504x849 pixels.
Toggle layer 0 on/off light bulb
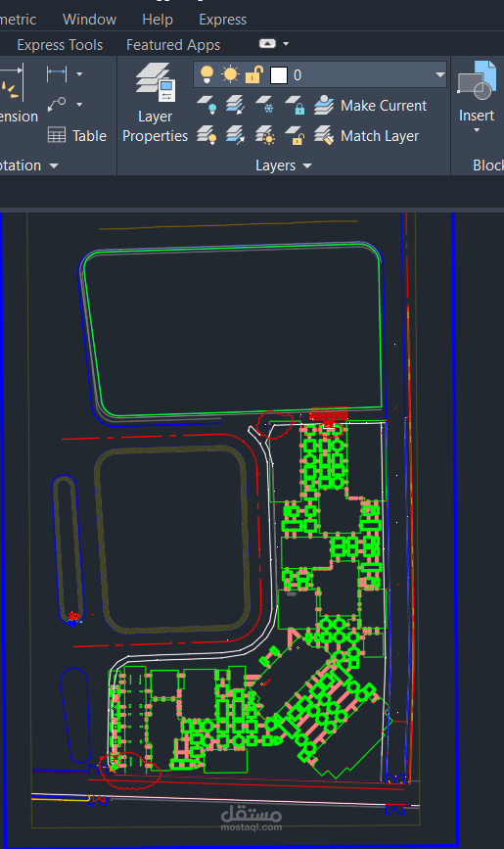(x=206, y=74)
